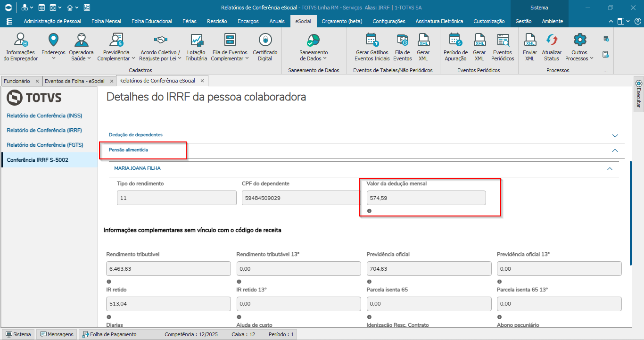
Task: Click the Valor da dedução mensal field
Action: coord(426,198)
